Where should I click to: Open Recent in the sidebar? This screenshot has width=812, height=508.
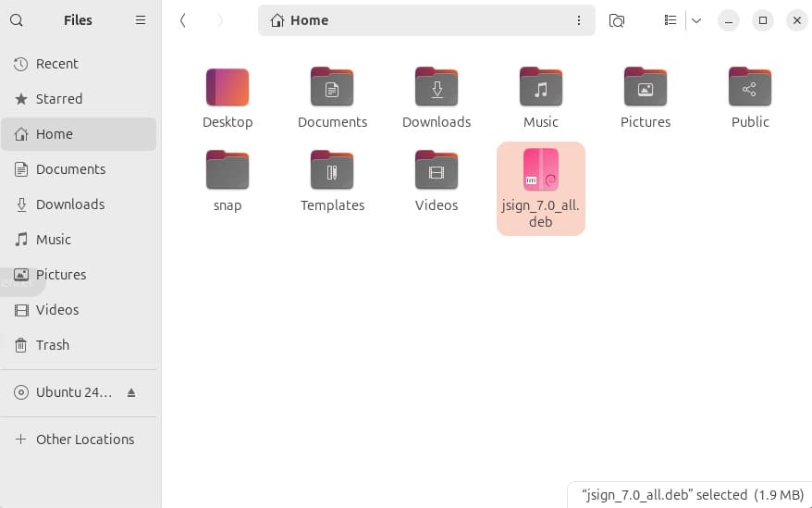(x=57, y=64)
